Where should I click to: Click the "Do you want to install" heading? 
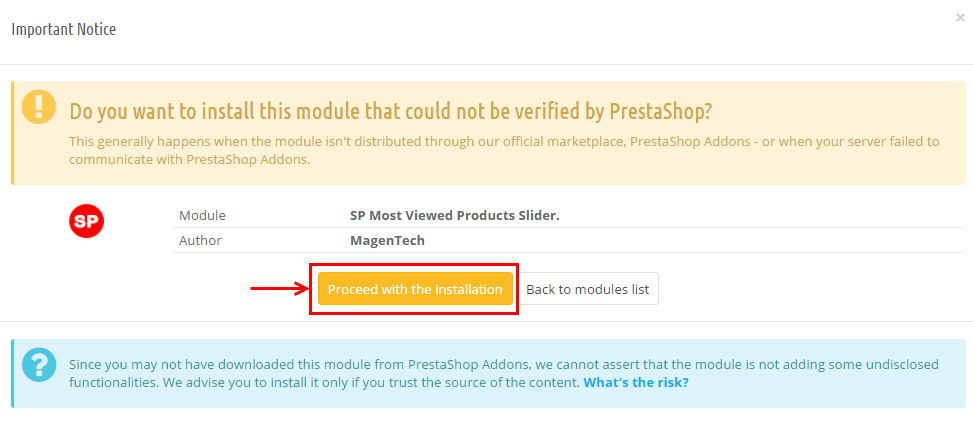tap(390, 111)
